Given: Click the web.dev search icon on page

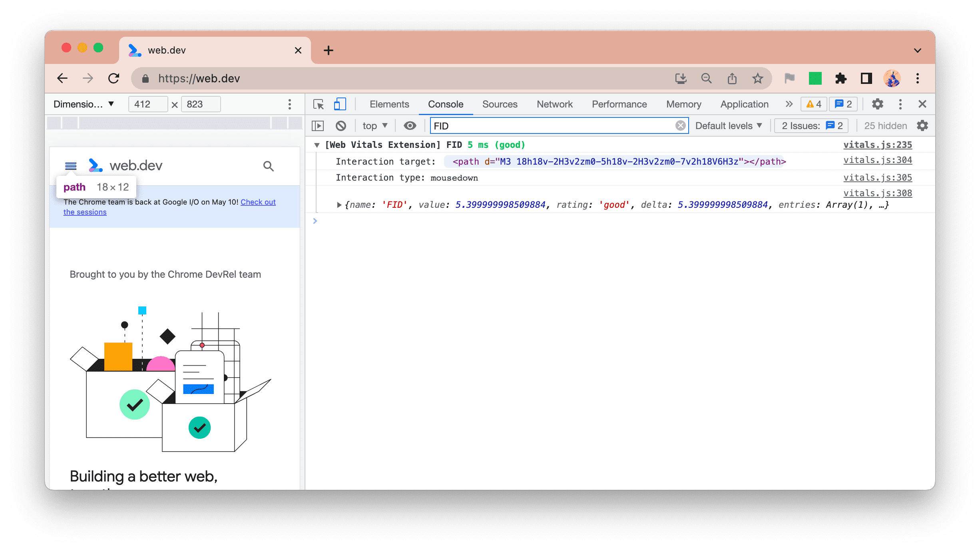Looking at the screenshot, I should tap(269, 166).
